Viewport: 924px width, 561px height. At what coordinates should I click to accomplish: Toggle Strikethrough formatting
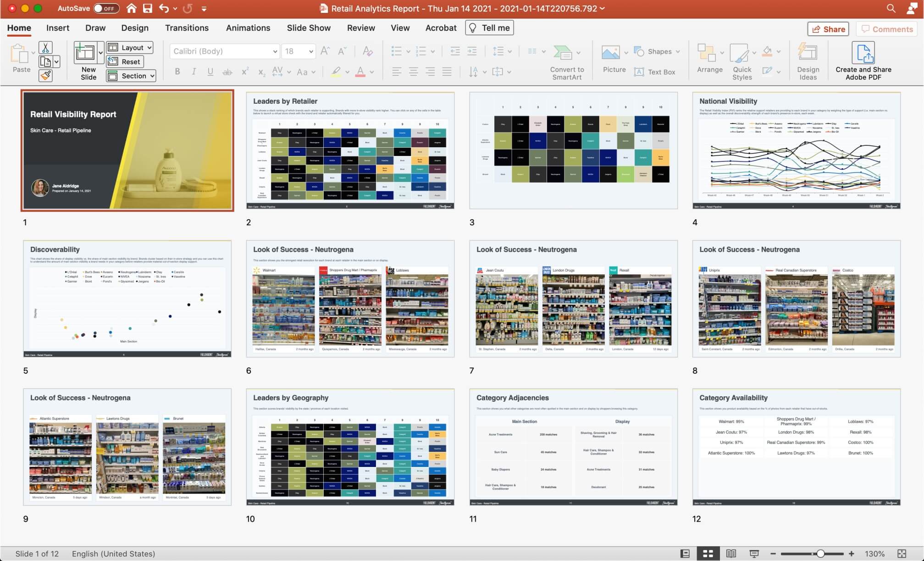click(227, 72)
